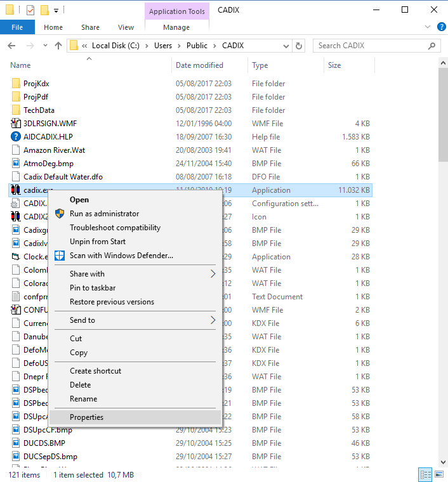Choose Rename in context menu
This screenshot has width=448, height=482.
point(83,399)
